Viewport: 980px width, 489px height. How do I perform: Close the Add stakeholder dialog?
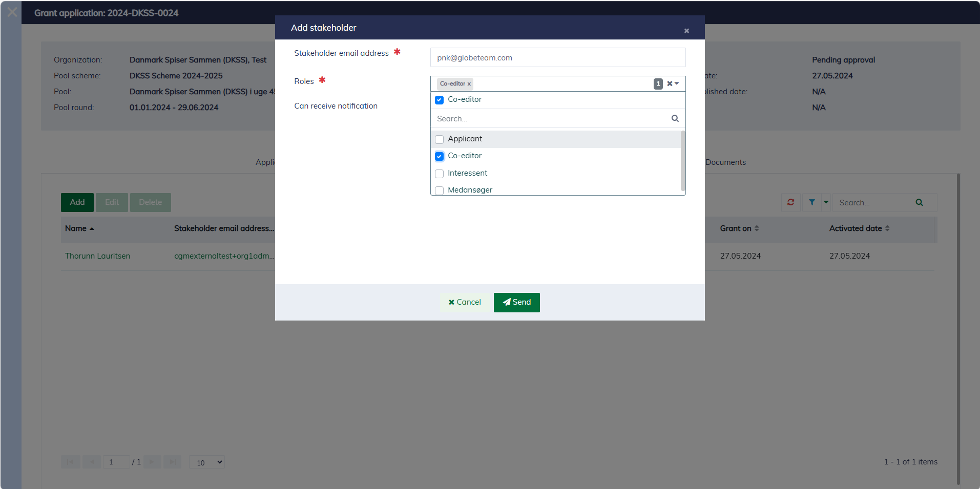[x=686, y=31]
